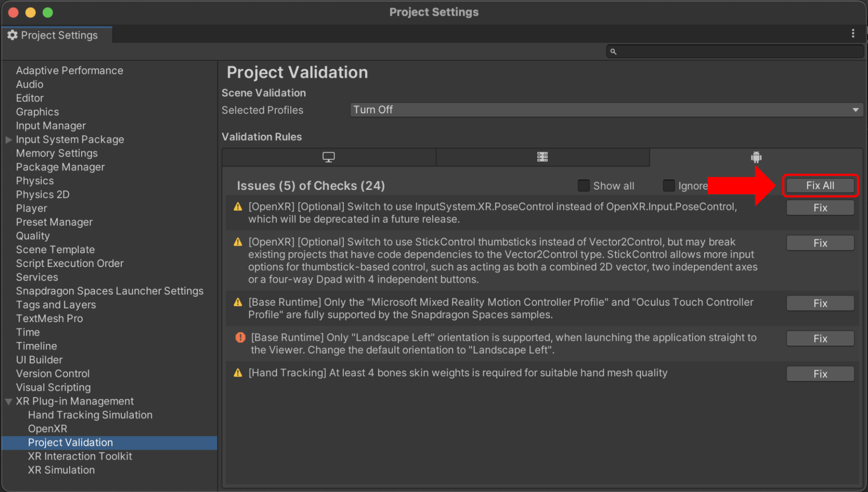Click Fix All button
868x492 pixels.
[x=820, y=186]
